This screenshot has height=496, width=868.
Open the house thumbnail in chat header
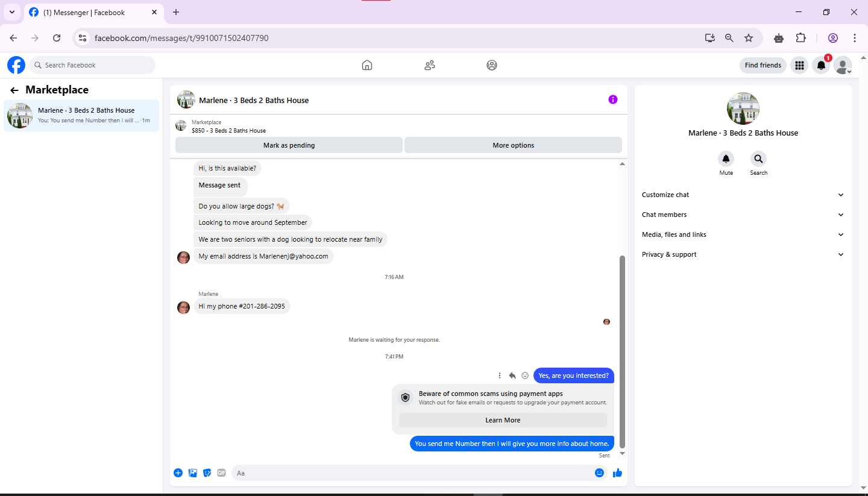click(186, 99)
